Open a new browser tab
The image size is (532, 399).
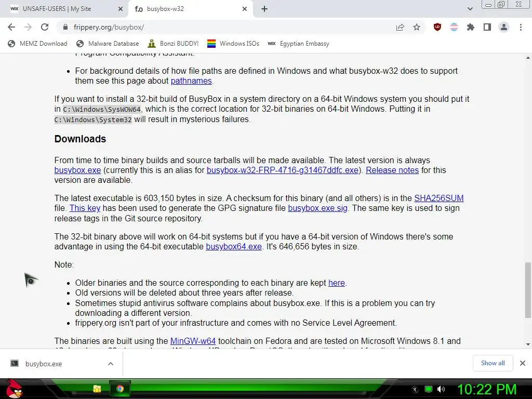pyautogui.click(x=264, y=9)
